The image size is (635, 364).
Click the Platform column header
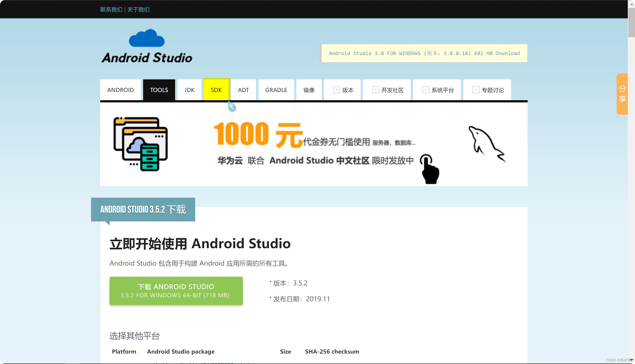(x=124, y=351)
